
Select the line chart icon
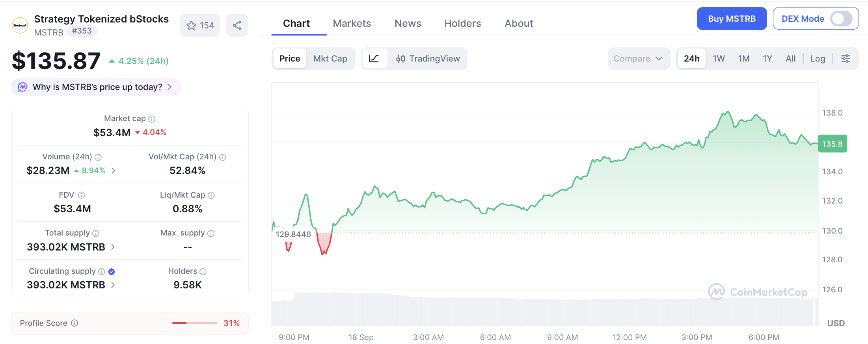(x=374, y=59)
